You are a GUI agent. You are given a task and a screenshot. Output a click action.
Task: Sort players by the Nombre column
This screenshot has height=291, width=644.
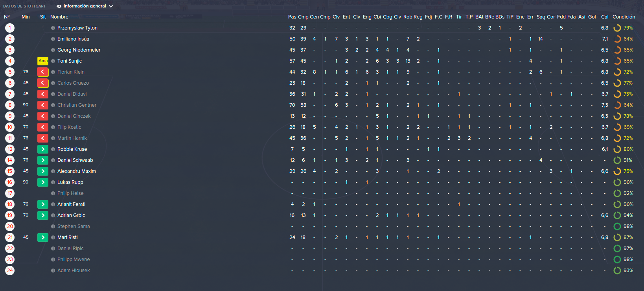(x=59, y=17)
